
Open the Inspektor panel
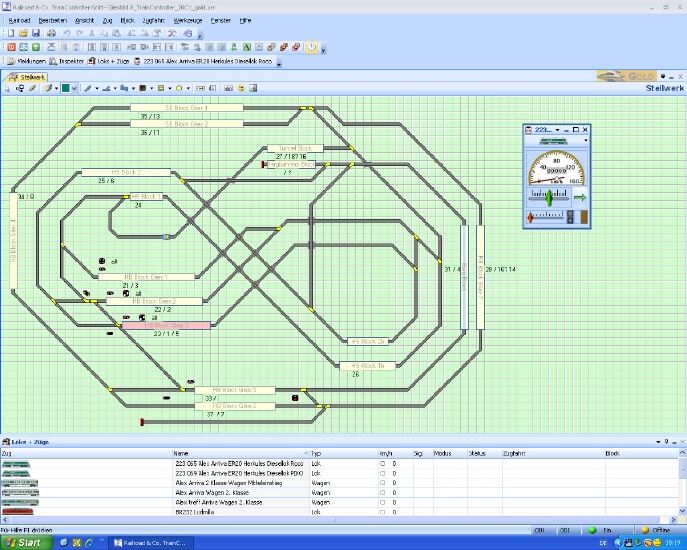67,61
